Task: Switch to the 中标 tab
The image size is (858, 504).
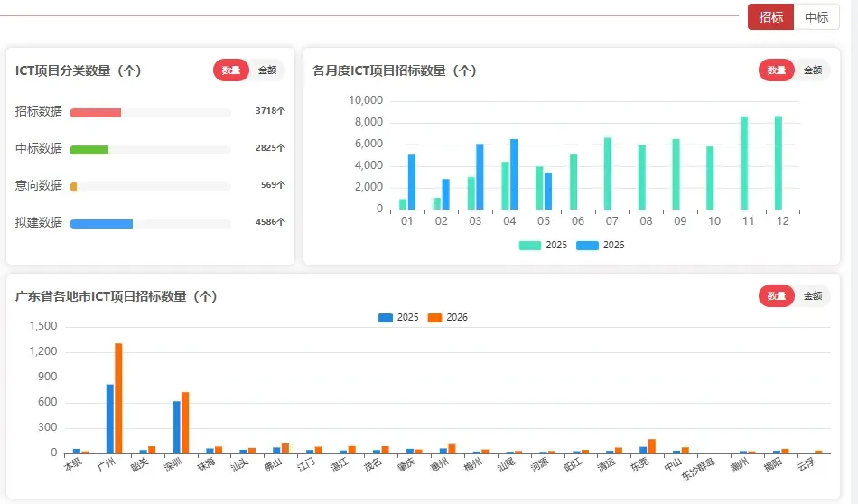Action: click(x=816, y=17)
